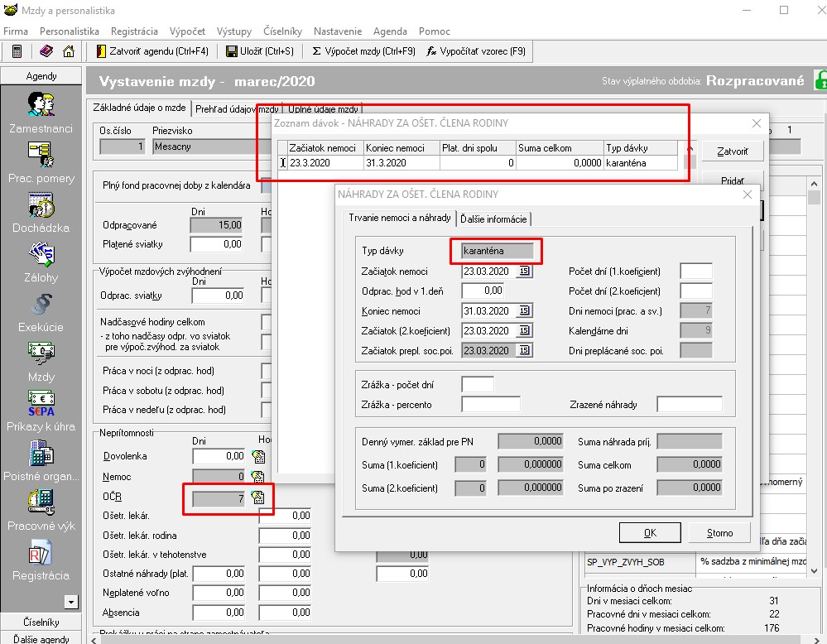Open Nemoc detail list icon
This screenshot has width=827, height=644.
258,477
